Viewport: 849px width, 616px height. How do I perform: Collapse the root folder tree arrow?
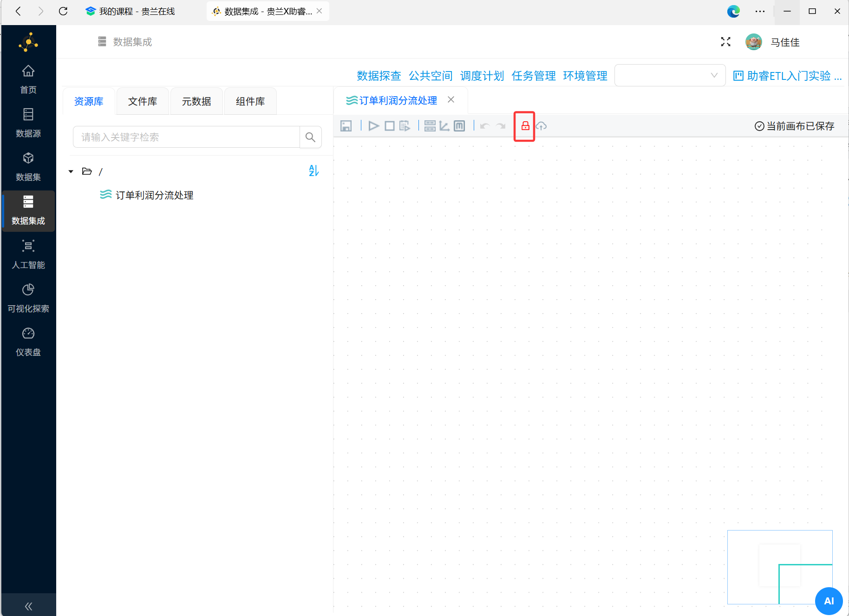pos(71,171)
